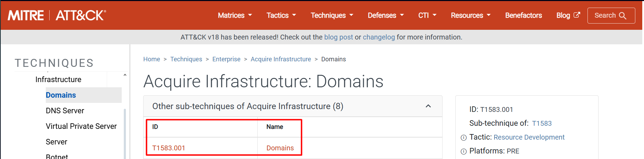This screenshot has height=159, width=644.
Task: Click the sidebar vertical scrollbar
Action: coord(125,133)
